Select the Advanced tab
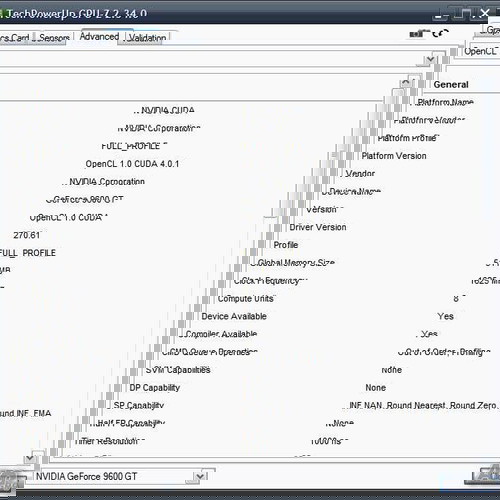The height and width of the screenshot is (500, 500). coord(99,37)
